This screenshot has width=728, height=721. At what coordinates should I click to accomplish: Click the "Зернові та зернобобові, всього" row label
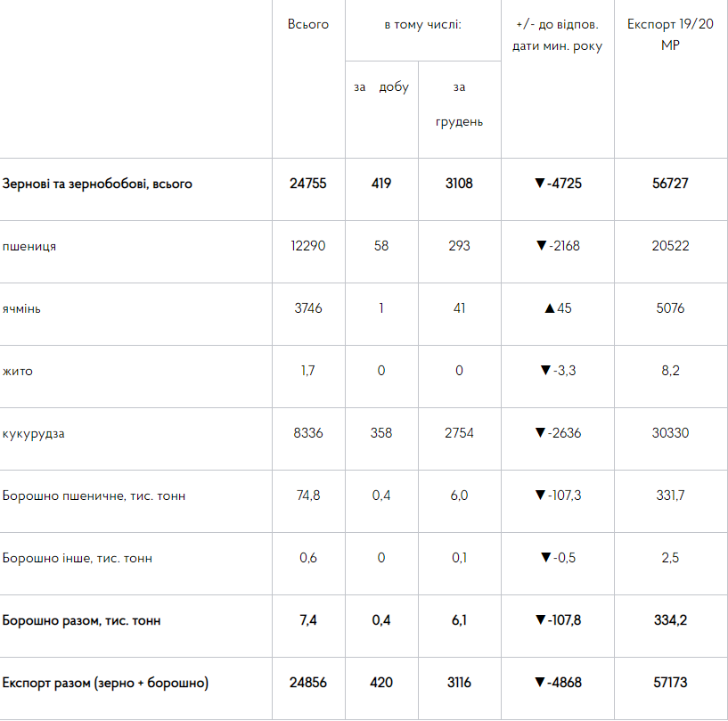tap(97, 184)
